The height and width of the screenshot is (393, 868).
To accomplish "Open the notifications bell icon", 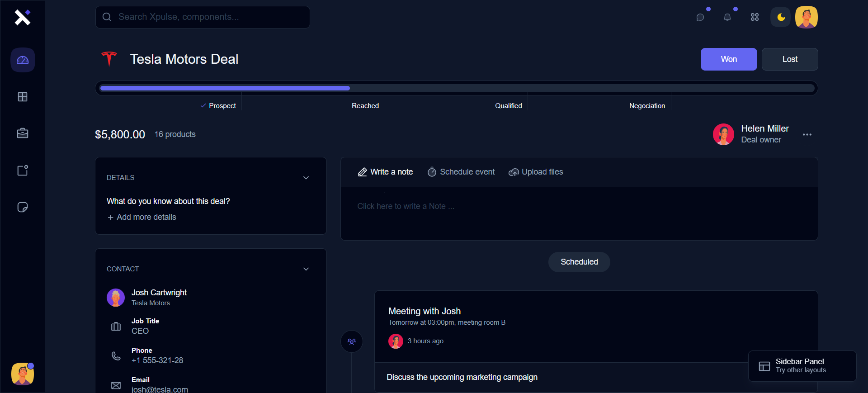I will pyautogui.click(x=727, y=17).
